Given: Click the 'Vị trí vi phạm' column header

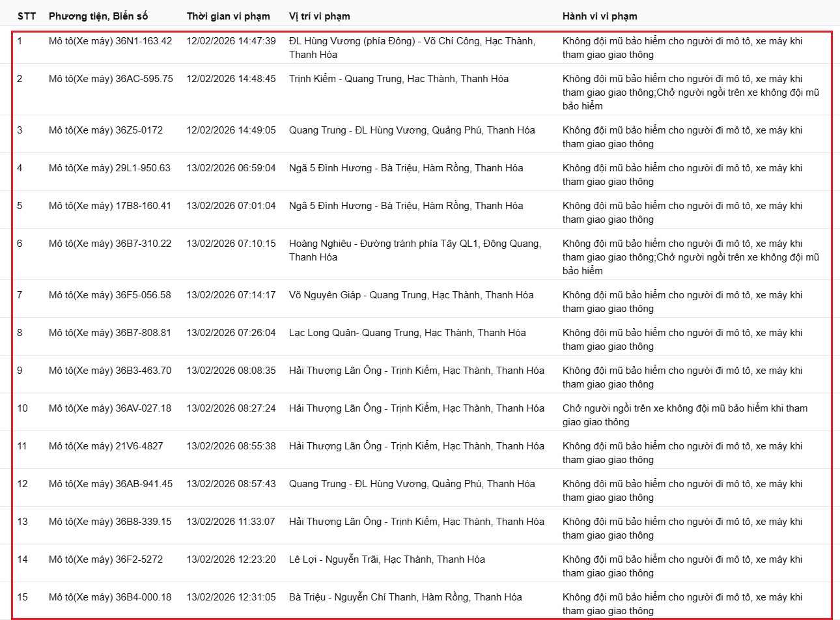Looking at the screenshot, I should point(319,16).
